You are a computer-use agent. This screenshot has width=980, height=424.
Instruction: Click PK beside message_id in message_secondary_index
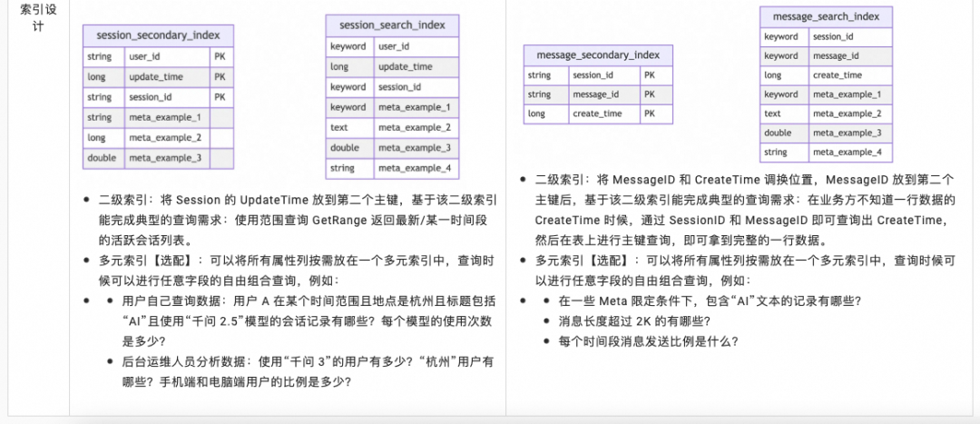[x=650, y=94]
